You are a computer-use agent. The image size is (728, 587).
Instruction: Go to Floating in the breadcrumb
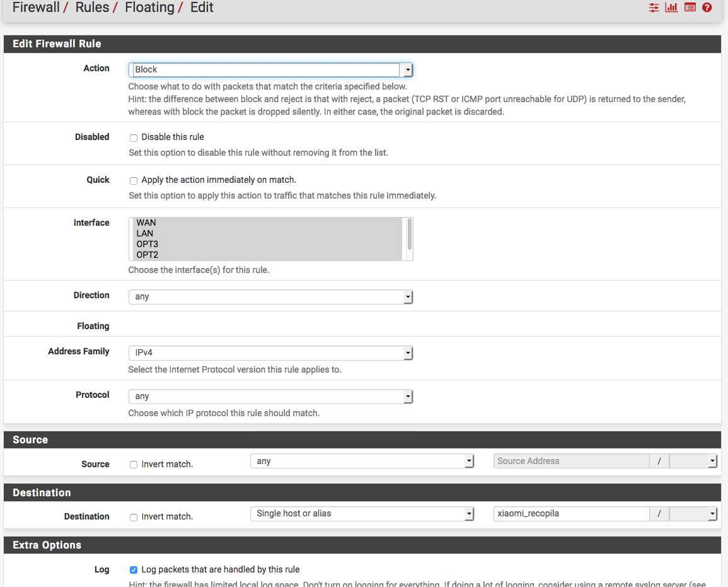(x=149, y=8)
